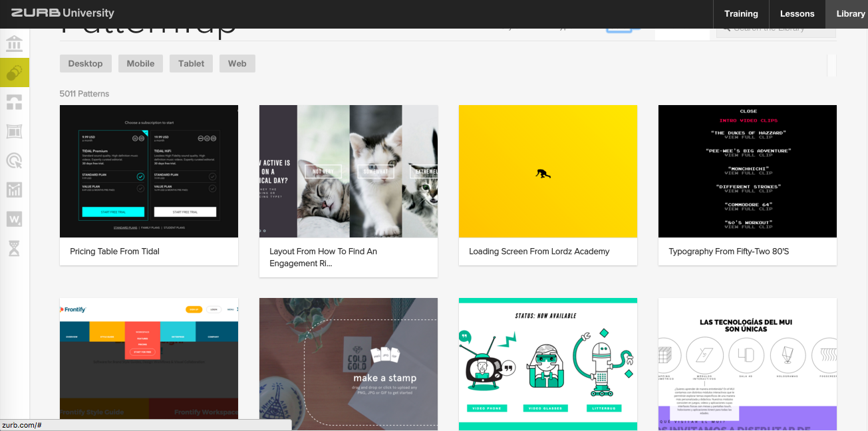The width and height of the screenshot is (868, 431).
Task: Open the yellow Loading Screen From Lordz Academy thumbnail
Action: 548,171
